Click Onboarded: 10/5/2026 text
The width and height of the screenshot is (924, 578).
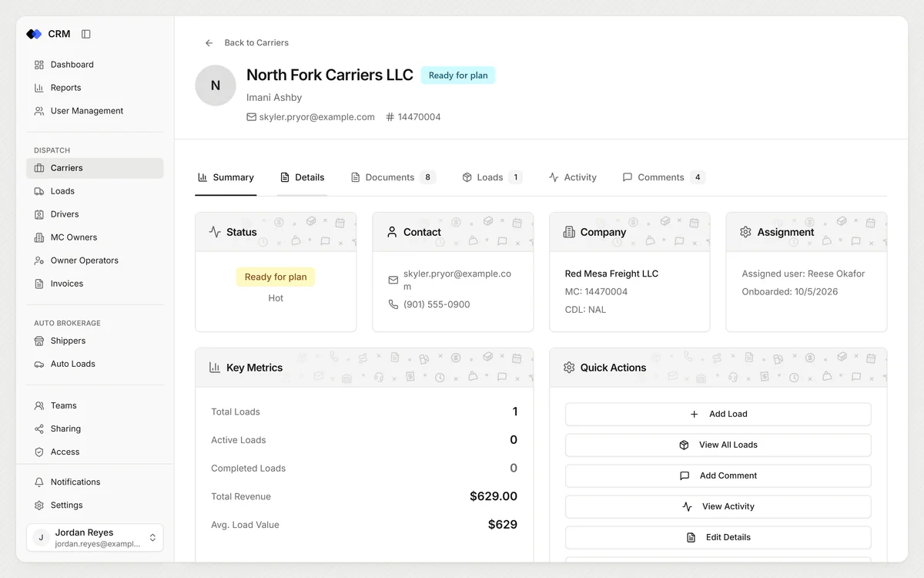click(790, 292)
